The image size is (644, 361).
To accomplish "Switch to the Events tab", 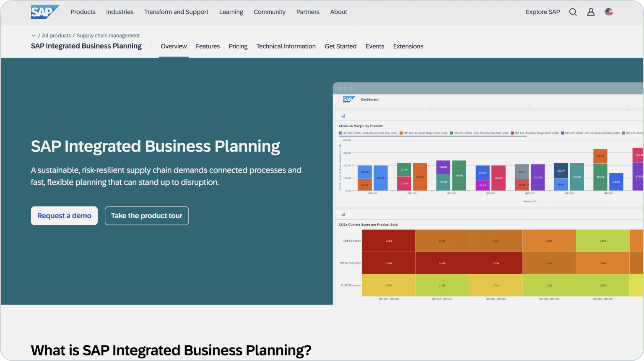I will click(375, 46).
